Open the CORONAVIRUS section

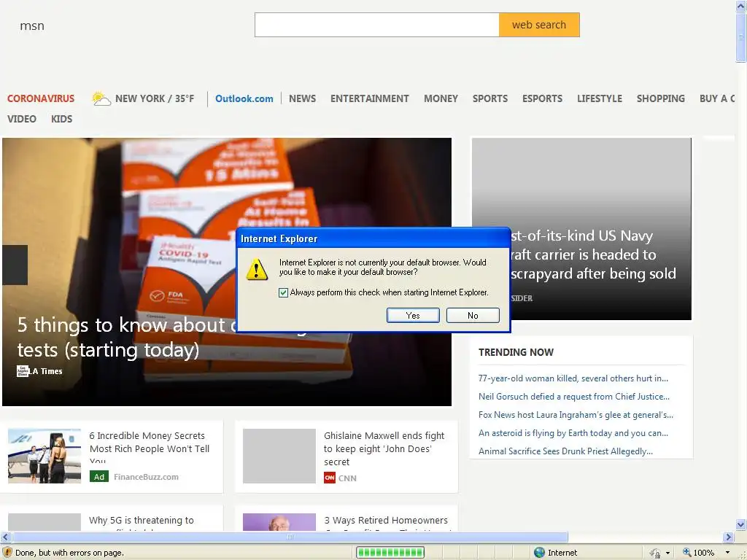point(41,98)
